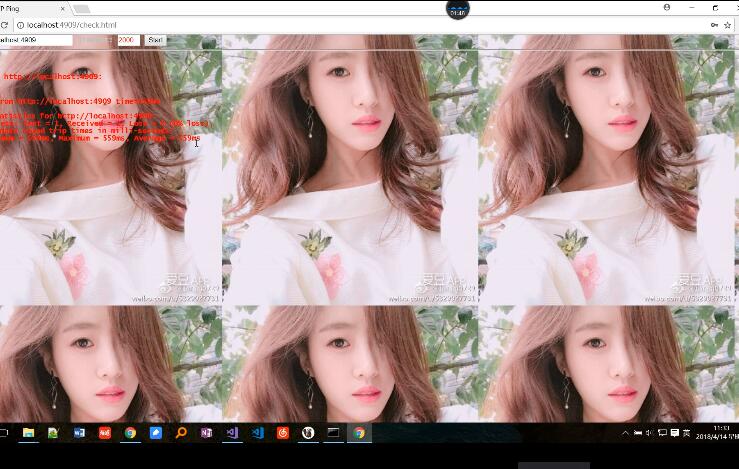Viewport: 739px width, 469px height.
Task: Open the red dictionary app on the taskbar
Action: point(105,433)
